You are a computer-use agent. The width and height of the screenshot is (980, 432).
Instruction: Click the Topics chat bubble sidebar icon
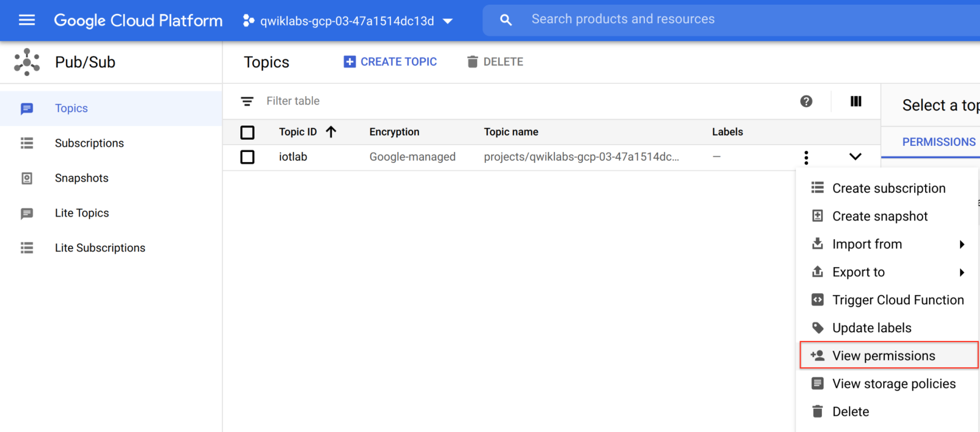pyautogui.click(x=27, y=109)
